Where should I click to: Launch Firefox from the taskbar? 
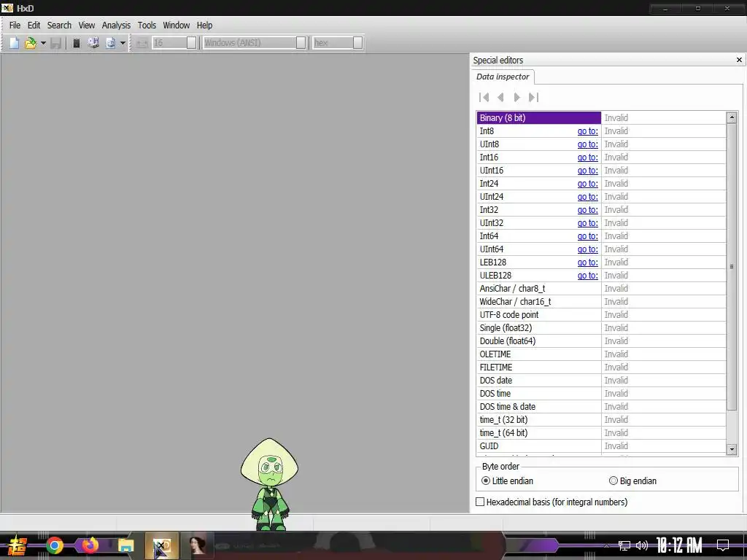tap(90, 545)
